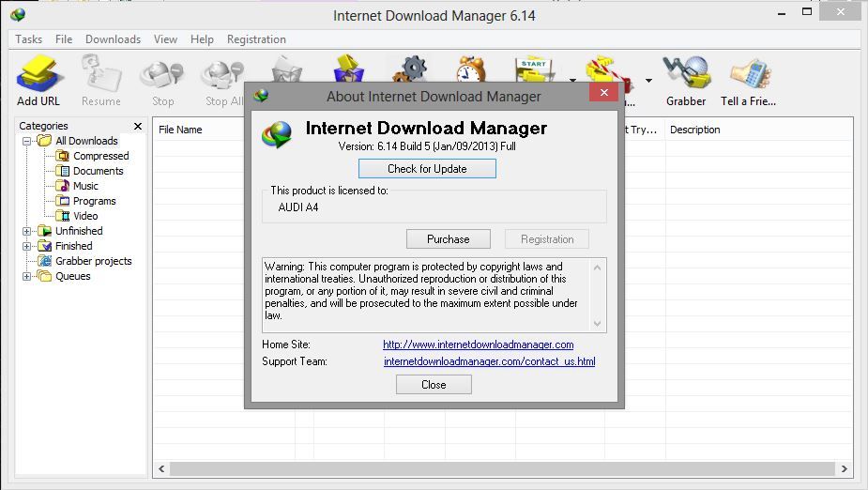
Task: Expand the Unfinished tree node
Action: tap(26, 232)
